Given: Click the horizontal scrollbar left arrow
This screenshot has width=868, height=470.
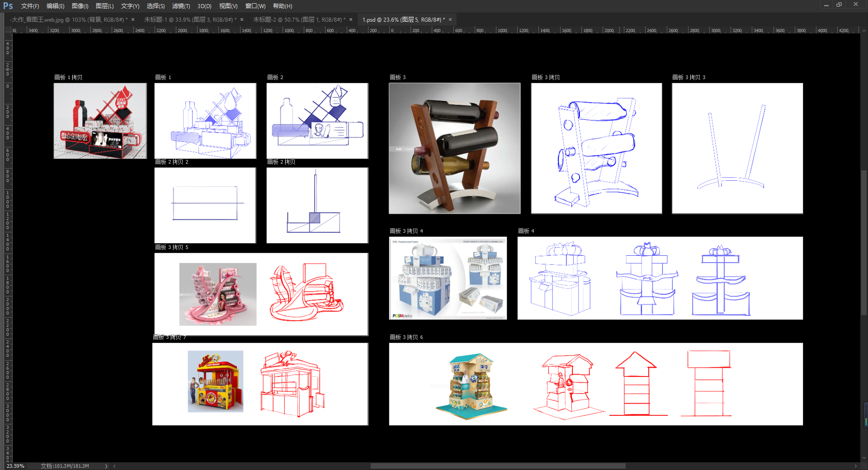Looking at the screenshot, I should [114, 466].
